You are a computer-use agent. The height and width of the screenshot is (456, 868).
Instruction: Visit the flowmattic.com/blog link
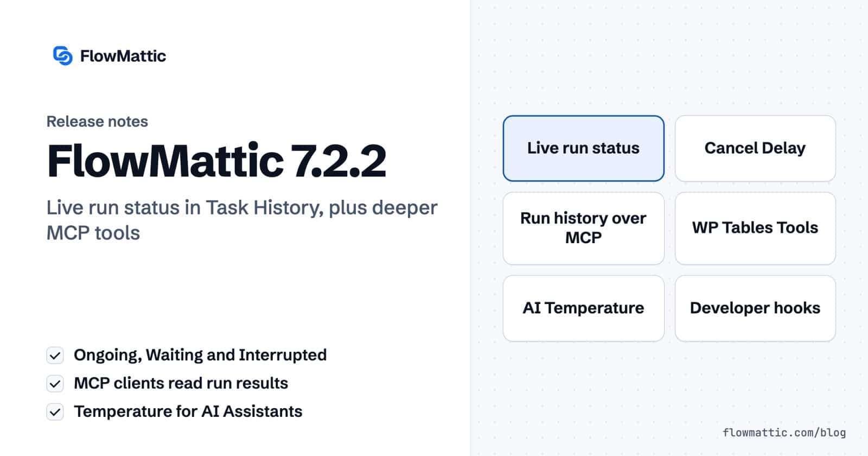(784, 433)
